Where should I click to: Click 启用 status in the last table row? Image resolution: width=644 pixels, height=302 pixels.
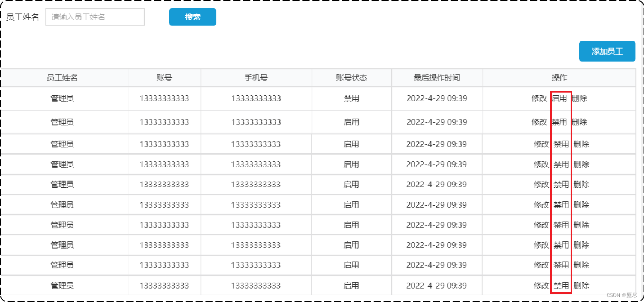point(352,285)
